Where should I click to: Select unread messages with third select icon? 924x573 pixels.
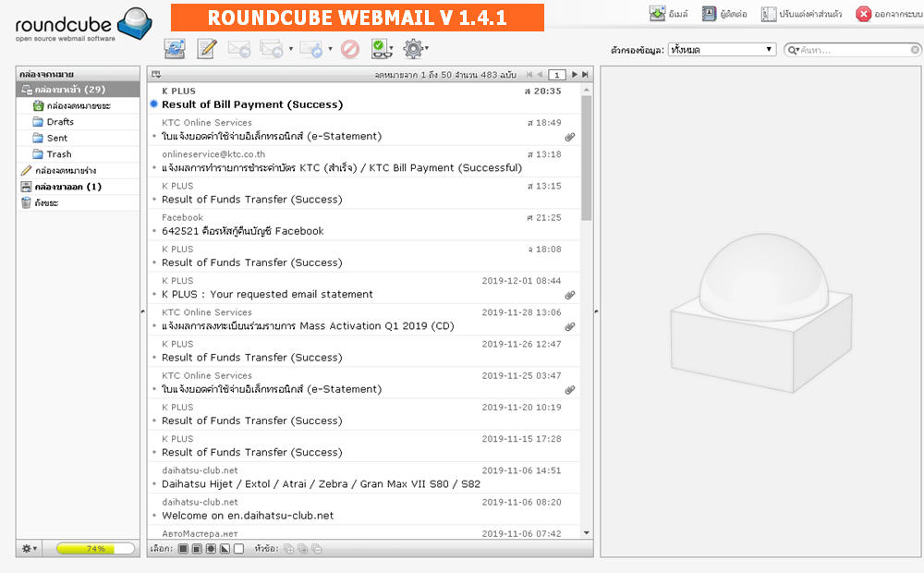coord(211,549)
